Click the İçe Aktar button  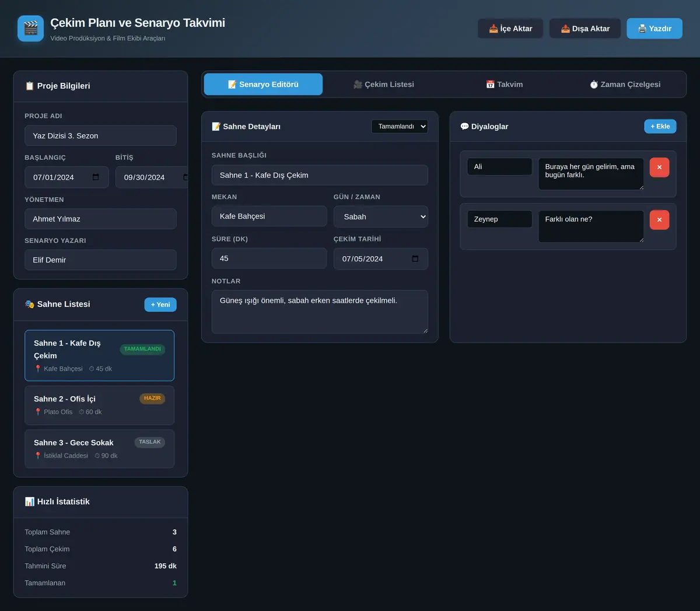510,29
